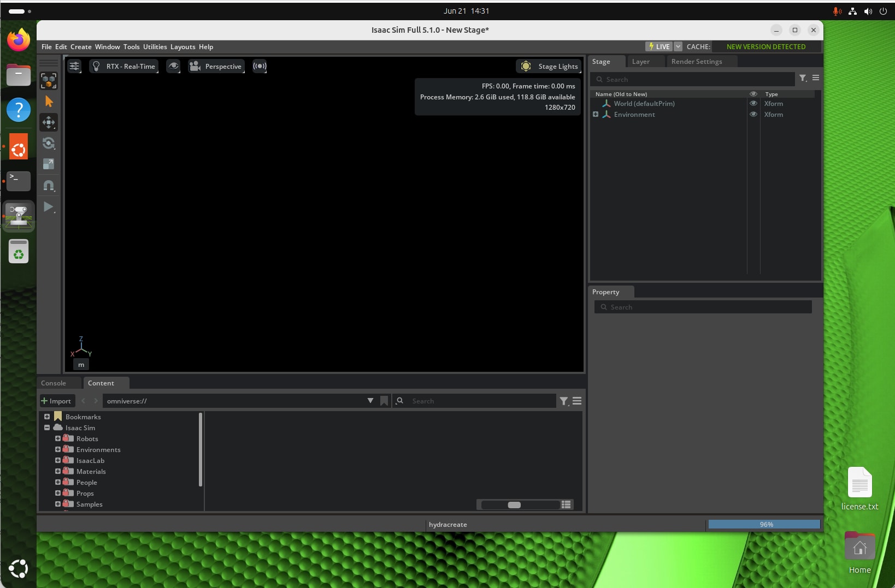Click the Stage Lights sun icon
The width and height of the screenshot is (895, 588).
pyautogui.click(x=526, y=66)
